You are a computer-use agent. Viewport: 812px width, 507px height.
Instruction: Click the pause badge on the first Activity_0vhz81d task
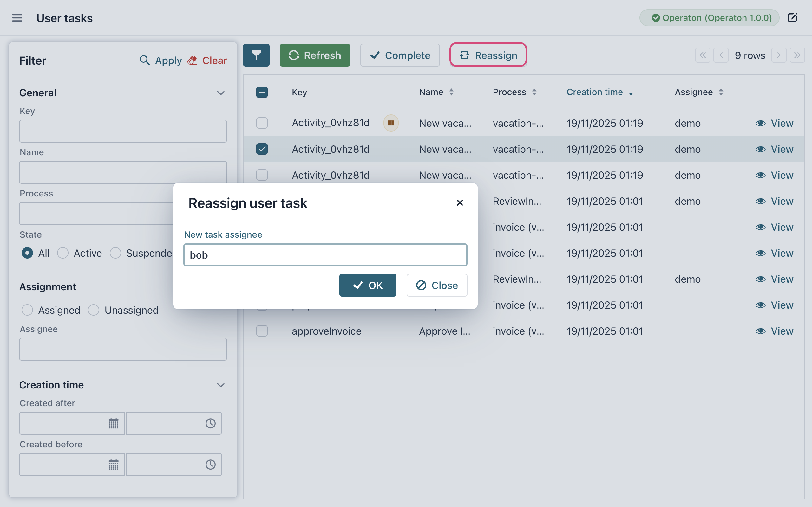pyautogui.click(x=390, y=123)
